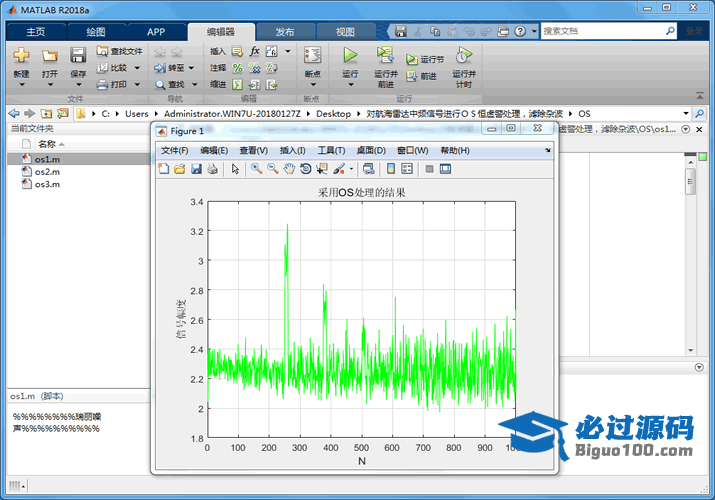Open the 桌面(D) menu in Figure 1

[x=371, y=150]
